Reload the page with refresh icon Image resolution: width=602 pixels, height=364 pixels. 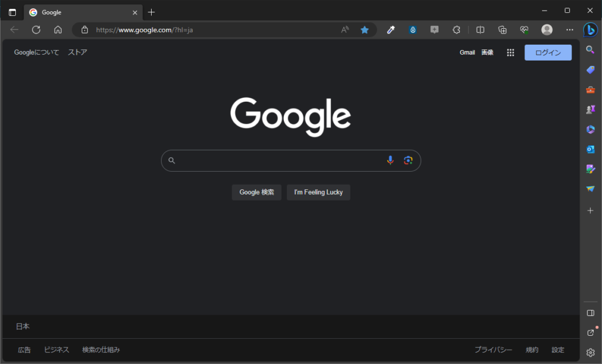point(36,29)
